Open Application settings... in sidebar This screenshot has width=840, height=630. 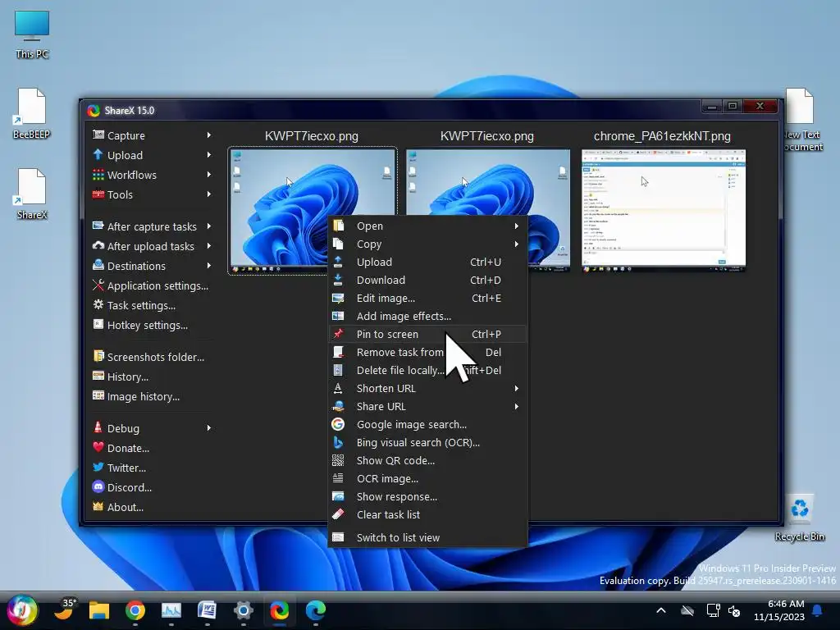152,285
